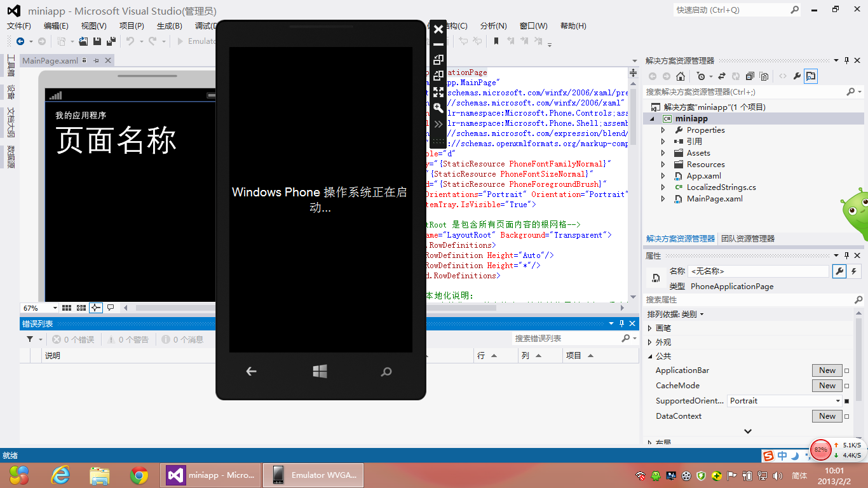Open Internet Explorer from the taskbar

61,475
